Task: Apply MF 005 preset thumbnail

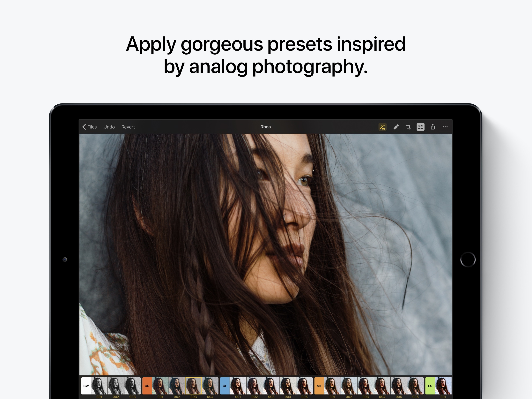Action: click(399, 386)
